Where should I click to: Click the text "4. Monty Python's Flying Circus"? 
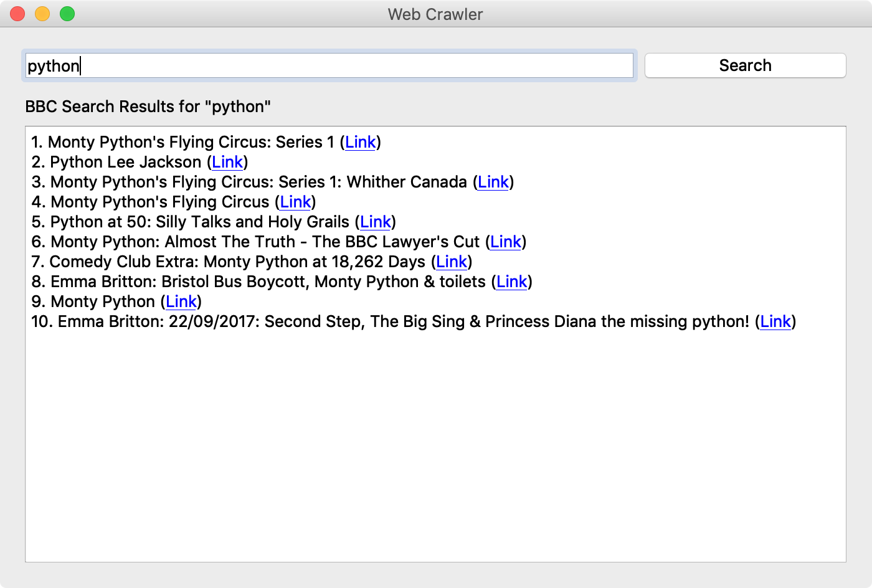(x=150, y=202)
